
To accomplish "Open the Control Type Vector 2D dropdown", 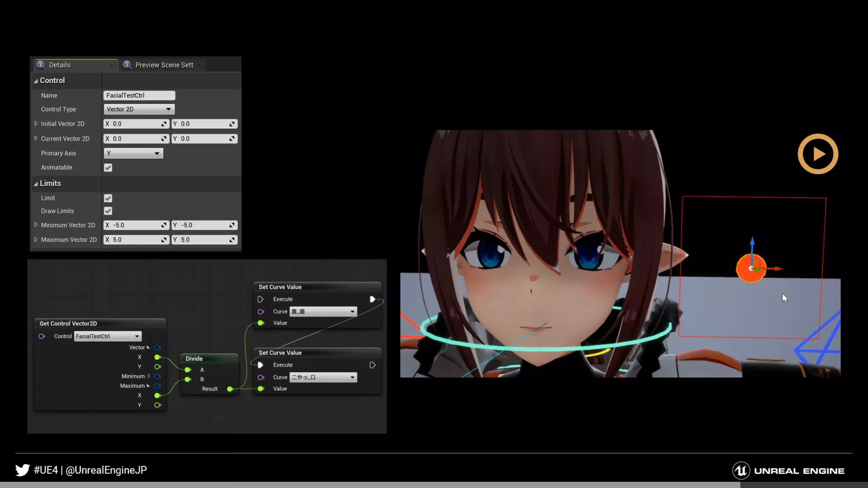I will [x=139, y=109].
